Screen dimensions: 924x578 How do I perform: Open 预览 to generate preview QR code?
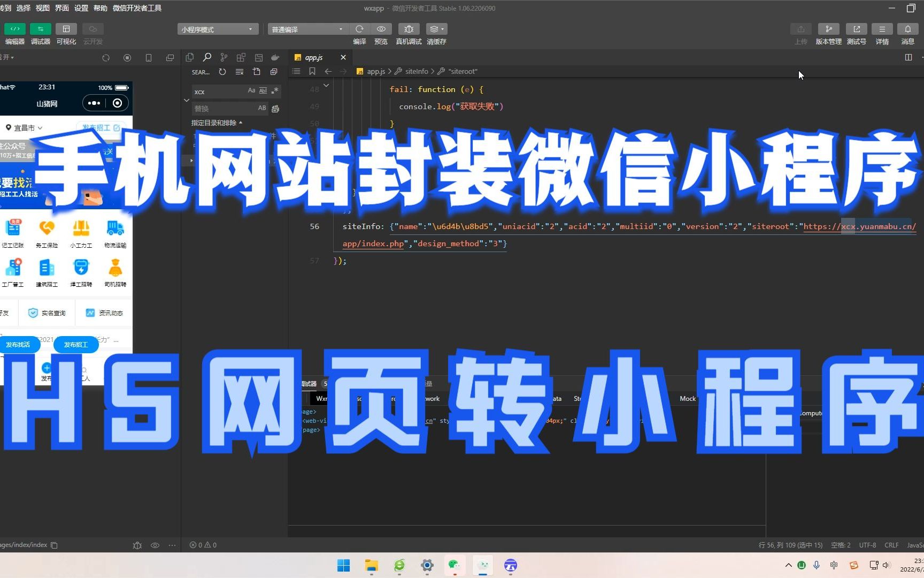coord(381,29)
